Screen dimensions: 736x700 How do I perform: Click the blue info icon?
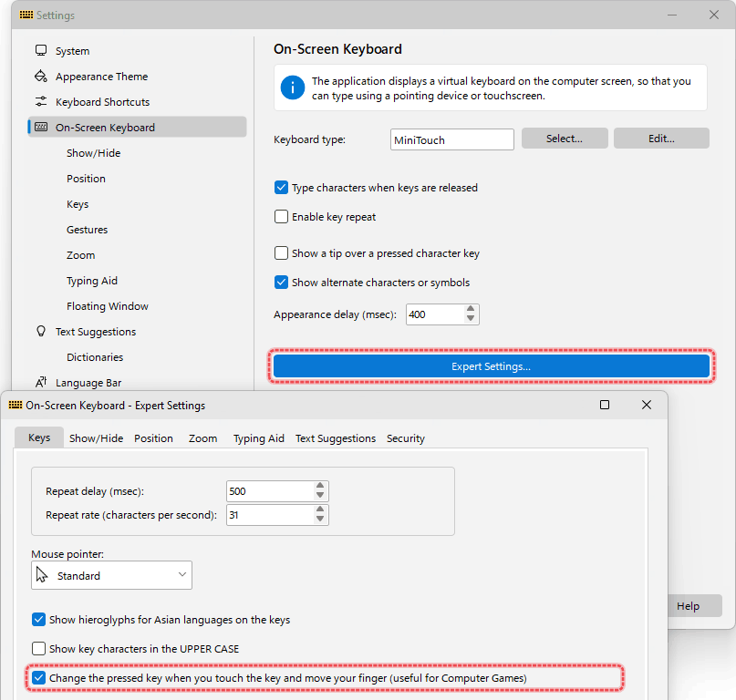293,87
